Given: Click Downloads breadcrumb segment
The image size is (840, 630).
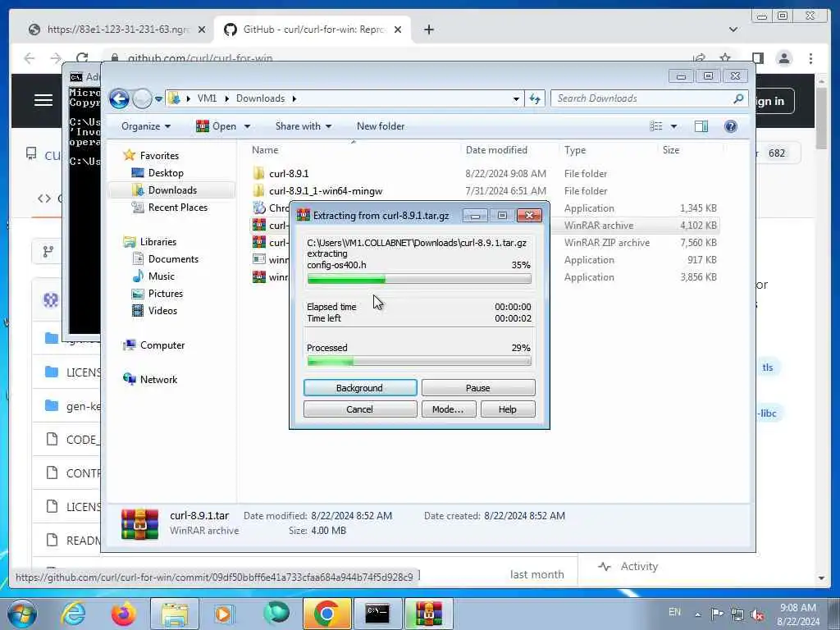Looking at the screenshot, I should (260, 98).
